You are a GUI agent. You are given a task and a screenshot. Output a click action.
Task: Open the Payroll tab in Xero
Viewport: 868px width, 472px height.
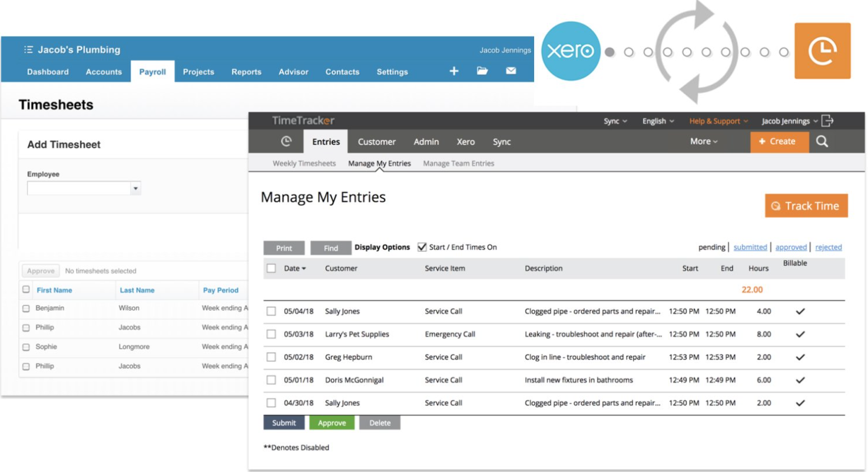pyautogui.click(x=153, y=72)
